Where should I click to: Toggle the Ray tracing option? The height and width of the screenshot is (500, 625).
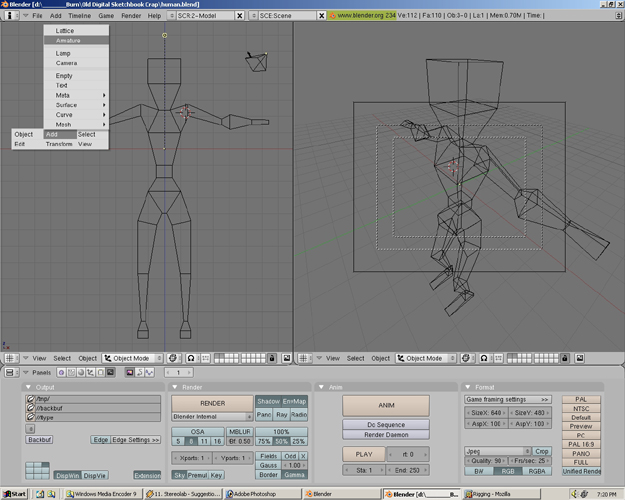click(x=282, y=415)
